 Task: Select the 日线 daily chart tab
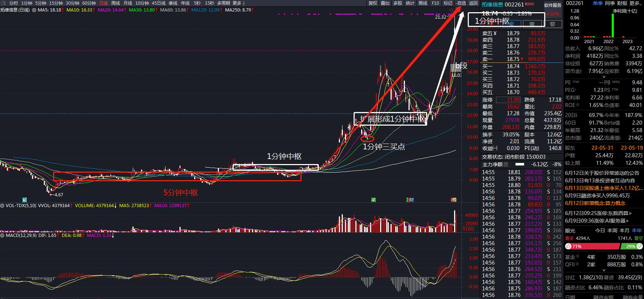click(103, 3)
